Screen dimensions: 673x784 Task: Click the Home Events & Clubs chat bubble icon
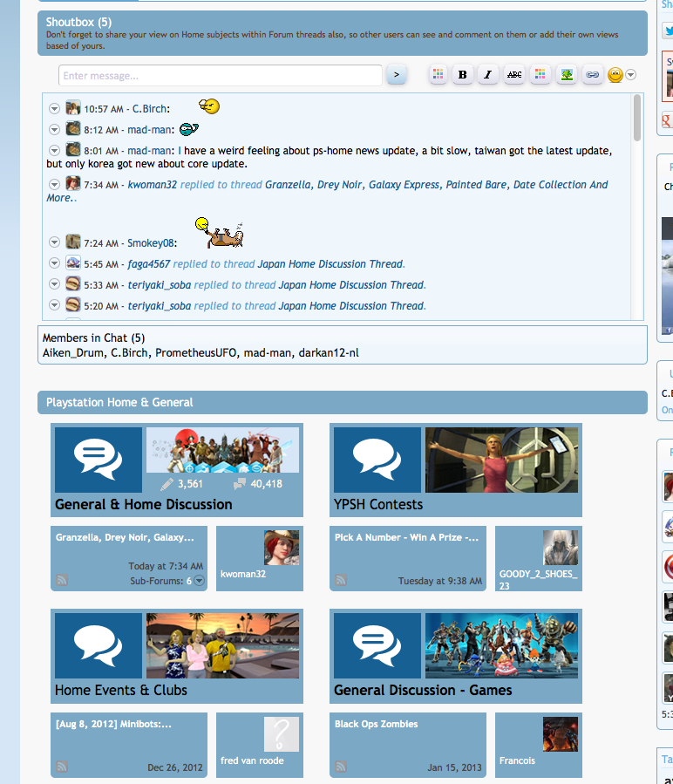(99, 645)
